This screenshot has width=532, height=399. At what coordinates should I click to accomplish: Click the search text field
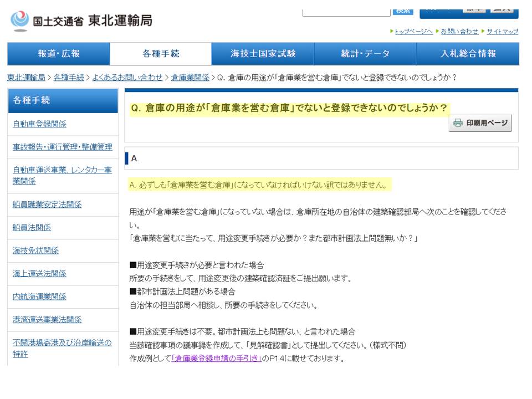(x=346, y=11)
